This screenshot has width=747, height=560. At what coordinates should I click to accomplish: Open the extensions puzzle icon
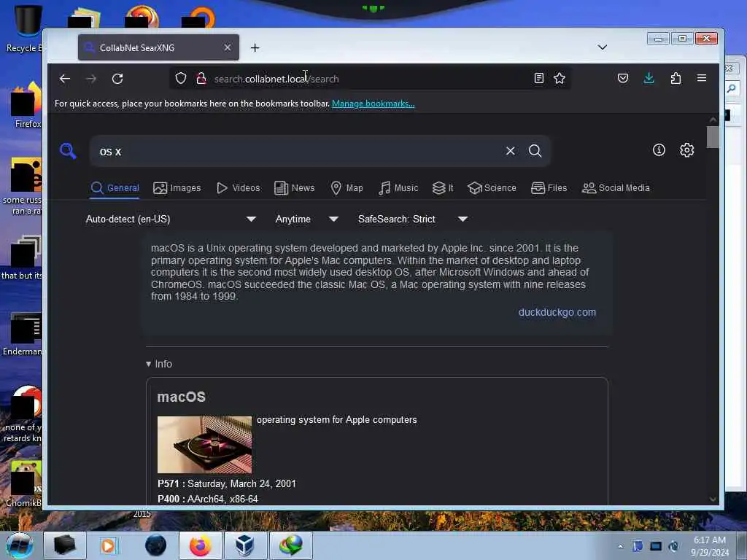pyautogui.click(x=676, y=78)
